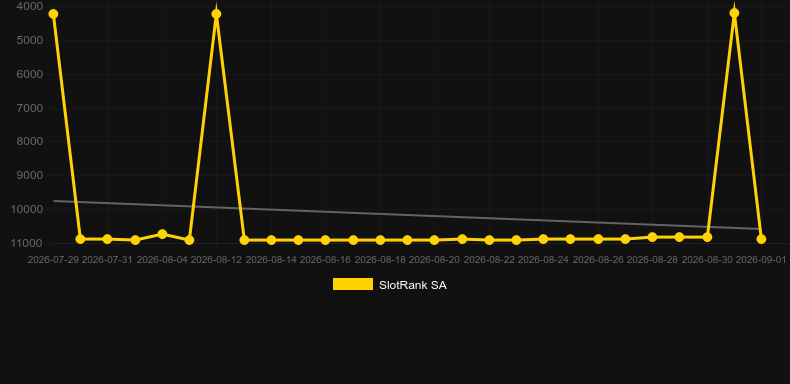790x384 pixels.
Task: Click the 2026-08-22 x-axis label
Action: click(489, 260)
